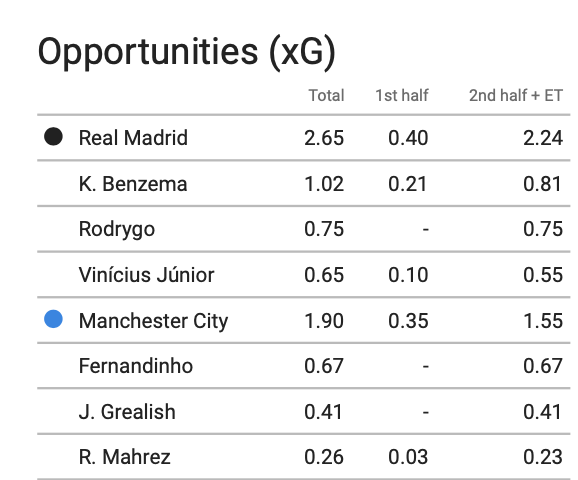Open the Rodrygo player row
This screenshot has height=480, width=578.
pyautogui.click(x=303, y=229)
